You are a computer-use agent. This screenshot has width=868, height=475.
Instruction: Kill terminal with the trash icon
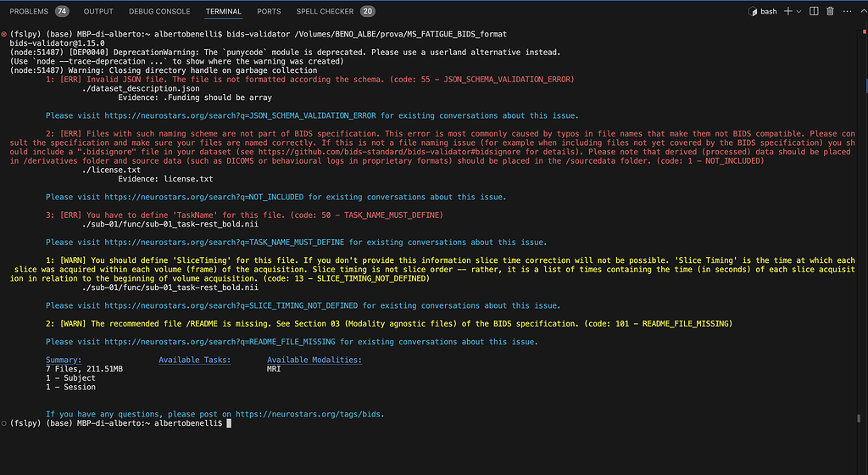pyautogui.click(x=830, y=11)
